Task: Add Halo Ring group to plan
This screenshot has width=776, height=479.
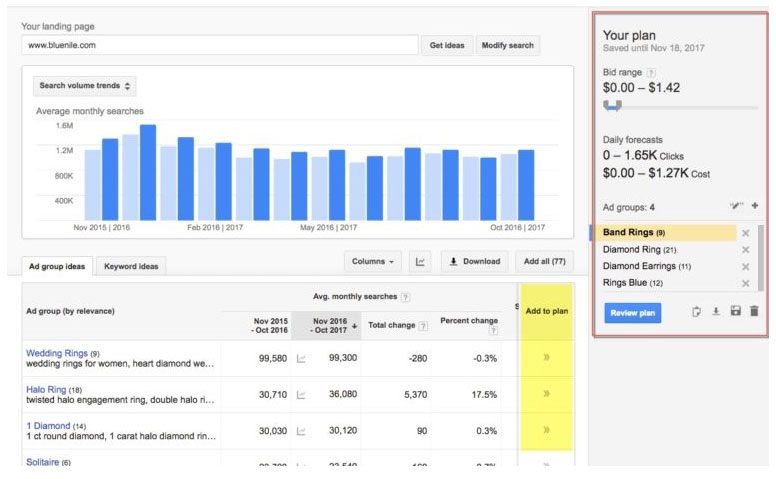Action: tap(546, 394)
